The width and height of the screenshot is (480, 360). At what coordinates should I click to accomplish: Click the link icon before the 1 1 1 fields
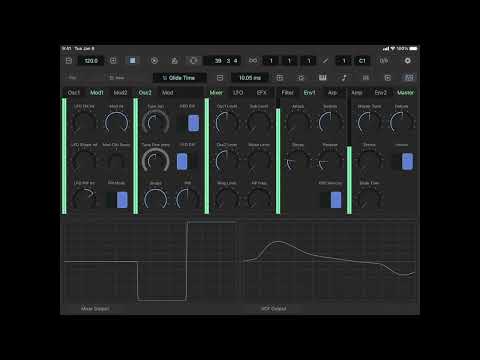[x=253, y=61]
